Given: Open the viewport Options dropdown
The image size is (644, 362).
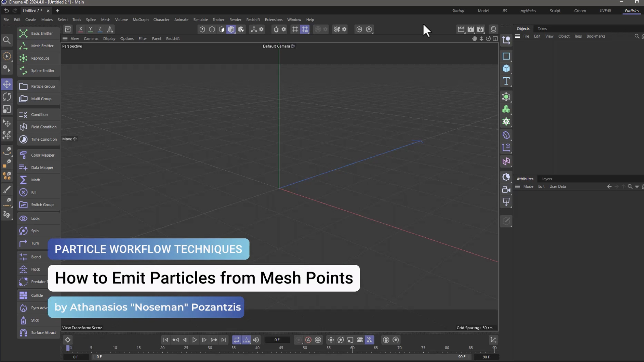Looking at the screenshot, I should [x=127, y=39].
